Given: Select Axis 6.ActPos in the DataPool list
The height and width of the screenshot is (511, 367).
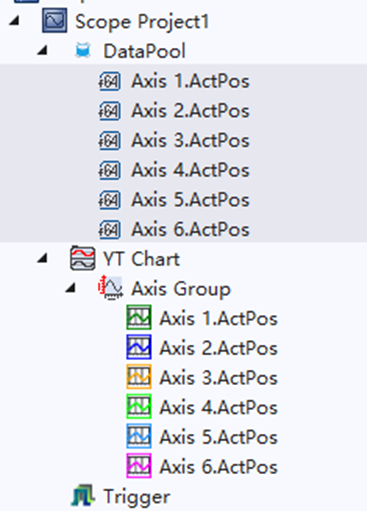Looking at the screenshot, I should pyautogui.click(x=183, y=230).
